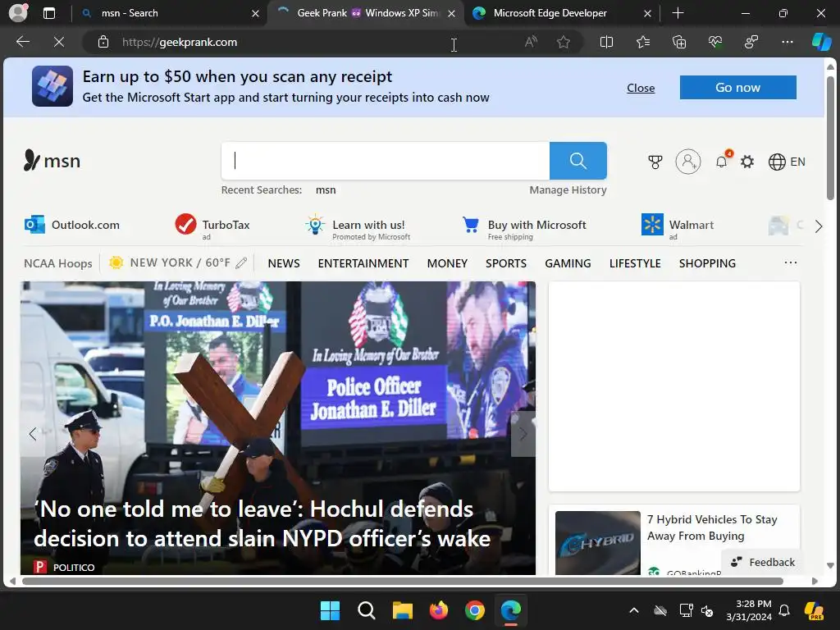Open the SPORTS category
Viewport: 840px width, 630px height.
click(x=506, y=263)
